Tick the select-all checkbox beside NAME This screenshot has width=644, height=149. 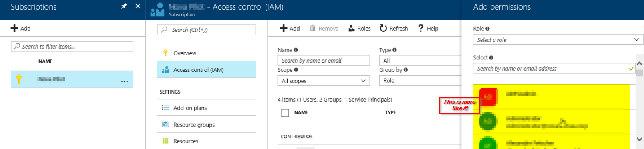285,113
